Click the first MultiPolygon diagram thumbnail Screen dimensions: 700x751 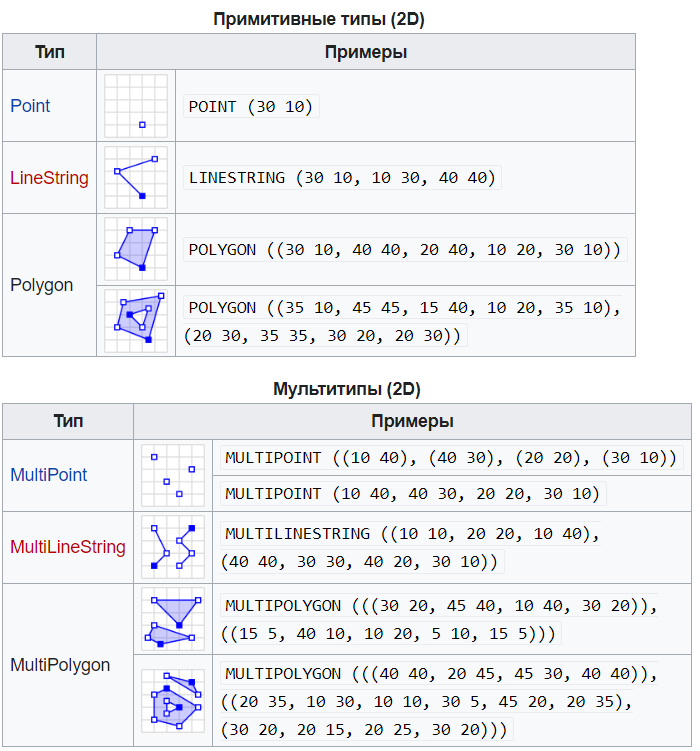pyautogui.click(x=172, y=619)
